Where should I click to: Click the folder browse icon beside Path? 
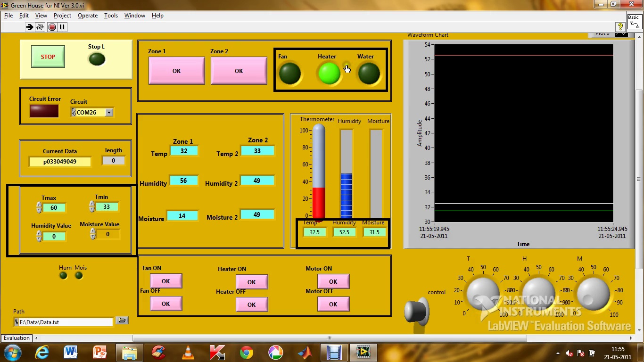122,321
